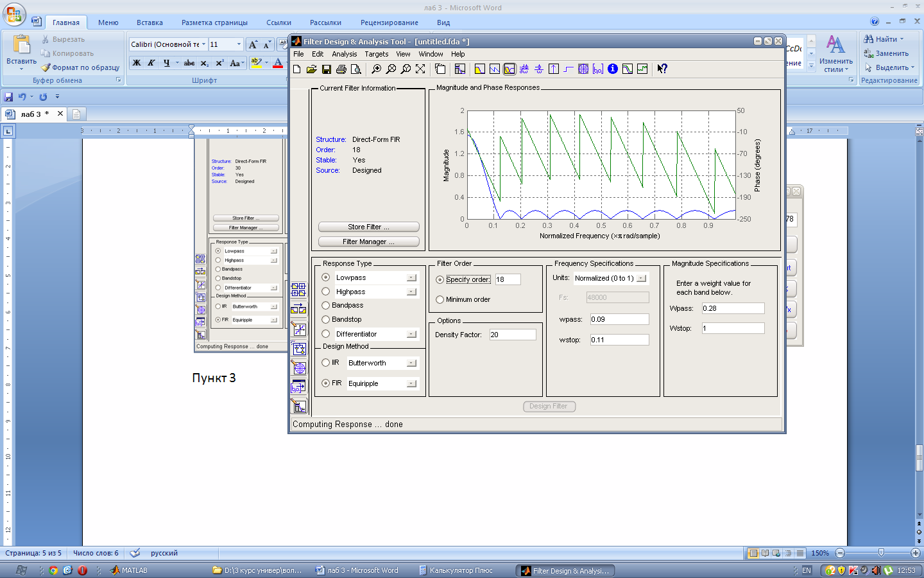Expand the Найти dropdown arrow in Word
924x578 pixels.
click(902, 39)
